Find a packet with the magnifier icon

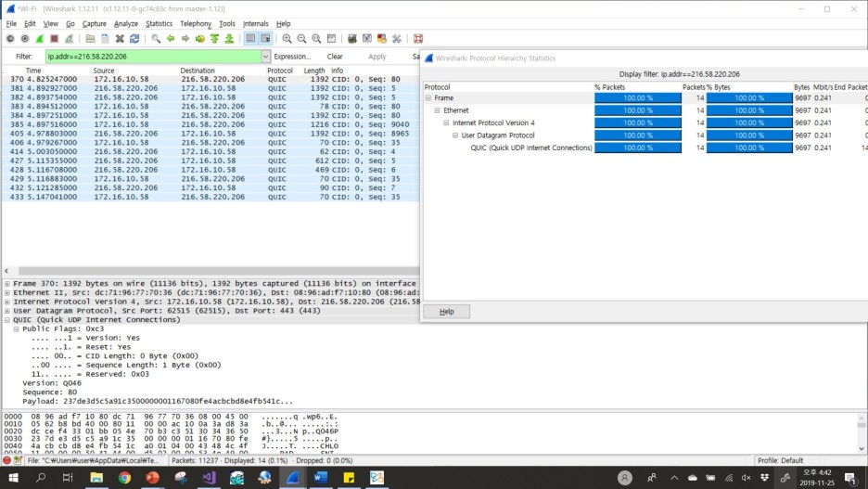[x=156, y=39]
